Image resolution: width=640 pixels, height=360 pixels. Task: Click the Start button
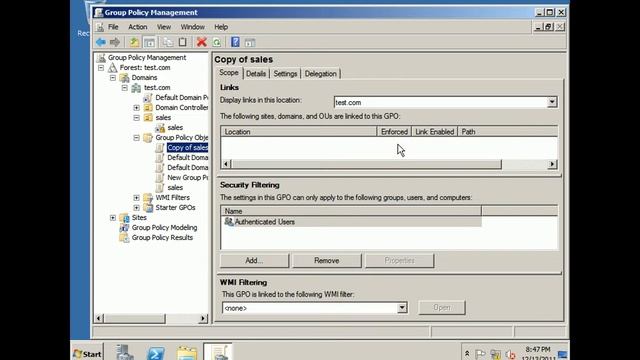tap(87, 353)
